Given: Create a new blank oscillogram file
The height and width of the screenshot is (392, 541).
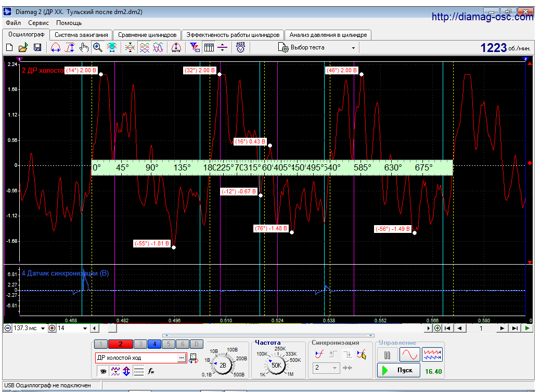Looking at the screenshot, I should pyautogui.click(x=9, y=48).
